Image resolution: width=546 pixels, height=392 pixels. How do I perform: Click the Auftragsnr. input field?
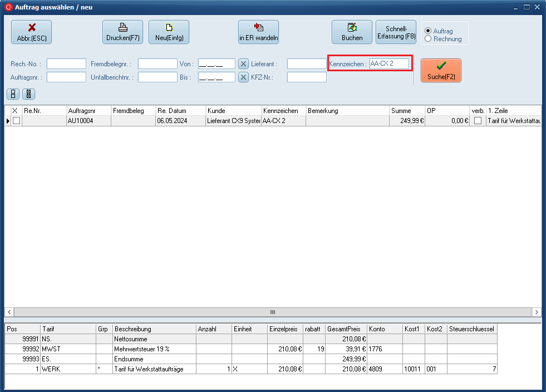tap(66, 77)
